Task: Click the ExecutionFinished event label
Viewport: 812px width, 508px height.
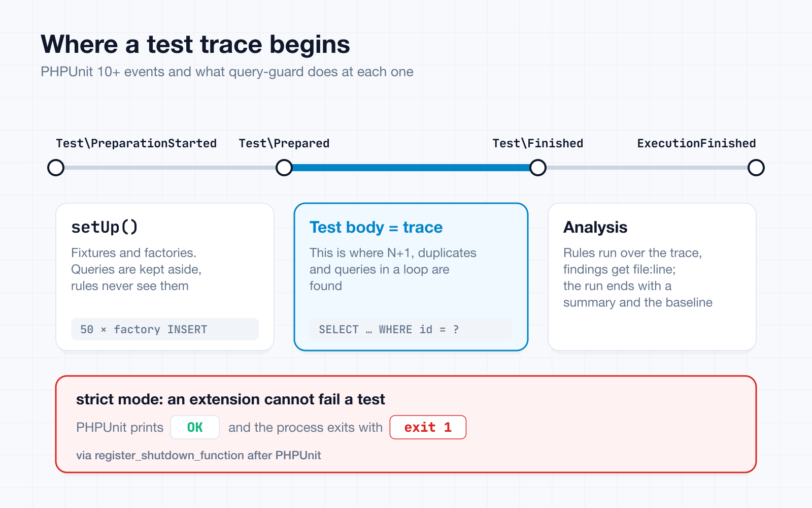Action: tap(697, 143)
